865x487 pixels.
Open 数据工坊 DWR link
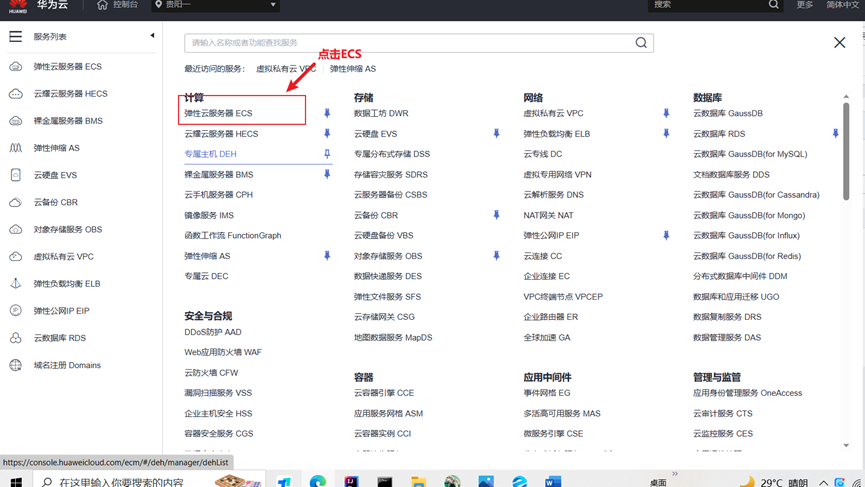(x=381, y=113)
